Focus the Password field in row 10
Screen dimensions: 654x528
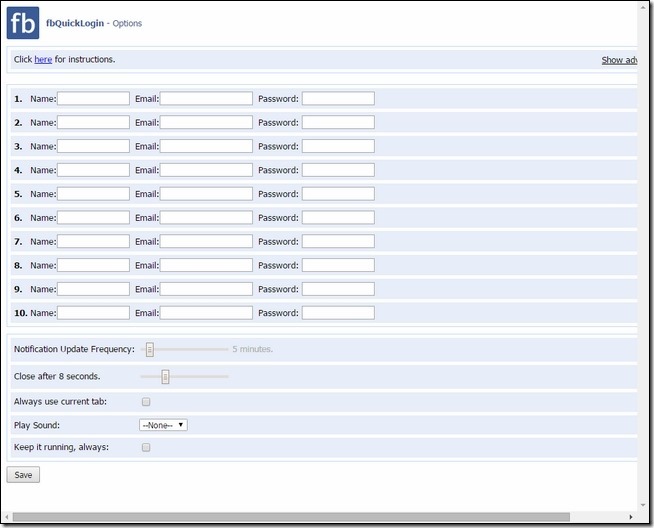pos(338,312)
